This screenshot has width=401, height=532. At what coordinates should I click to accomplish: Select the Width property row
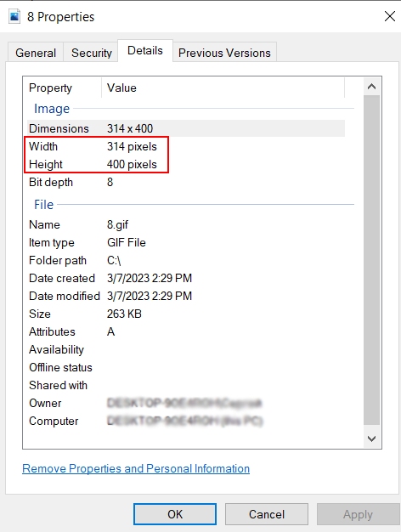pos(186,146)
